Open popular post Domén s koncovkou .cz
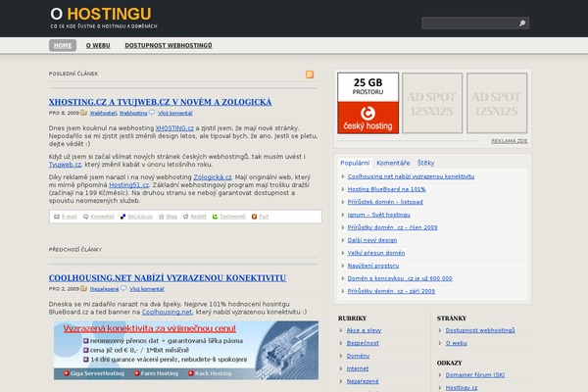 (x=400, y=278)
